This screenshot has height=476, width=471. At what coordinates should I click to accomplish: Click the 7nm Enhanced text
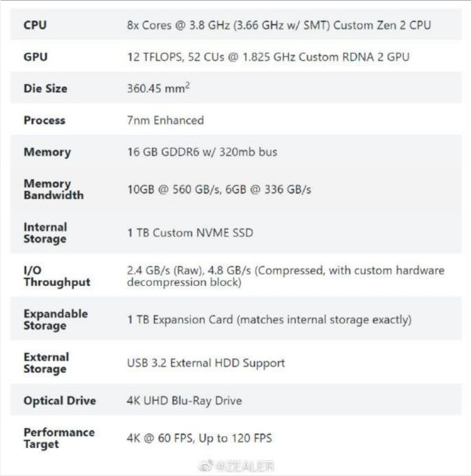165,120
